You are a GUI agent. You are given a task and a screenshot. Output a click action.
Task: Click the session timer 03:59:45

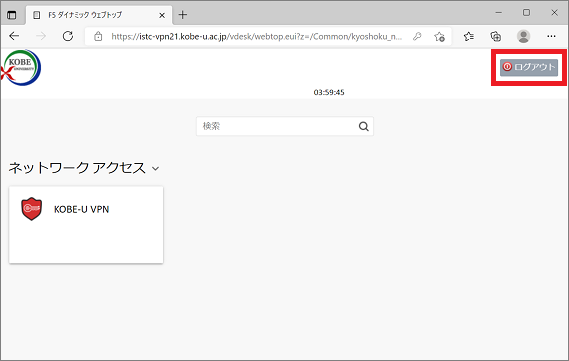click(x=329, y=92)
